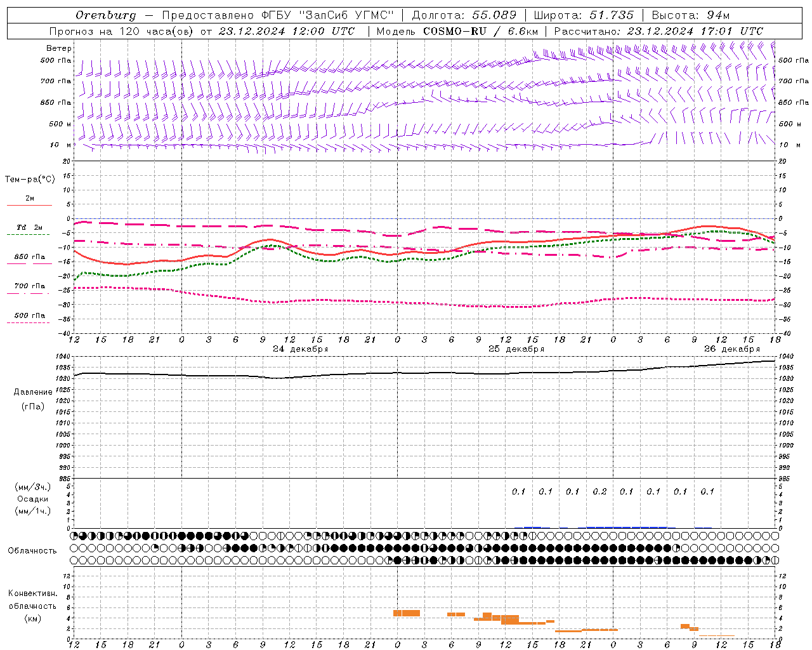Click the '(км)' convective height unit label
The image size is (812, 650).
[x=33, y=618]
